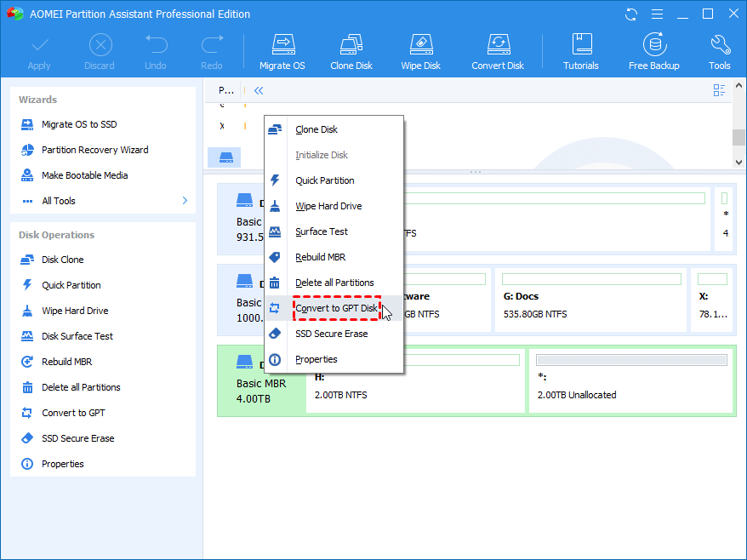Click the clone icon in context menu
Image resolution: width=747 pixels, height=560 pixels.
point(275,129)
